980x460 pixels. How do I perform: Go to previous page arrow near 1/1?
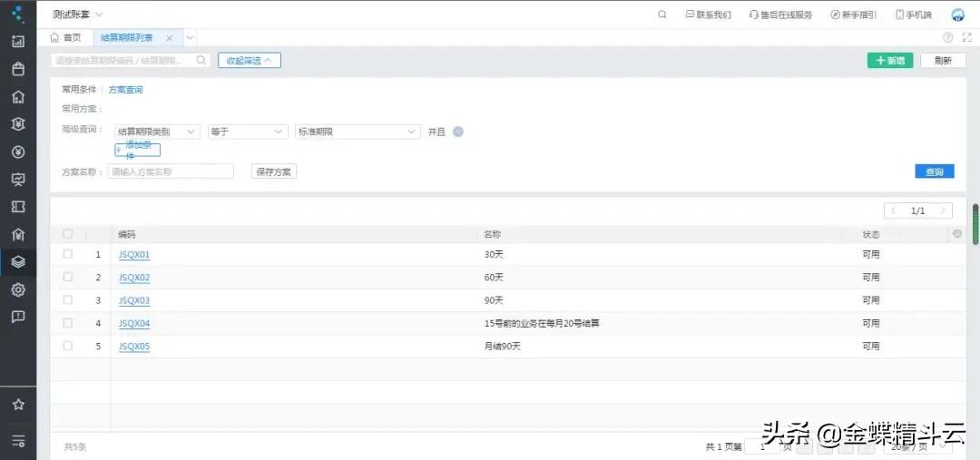(893, 210)
